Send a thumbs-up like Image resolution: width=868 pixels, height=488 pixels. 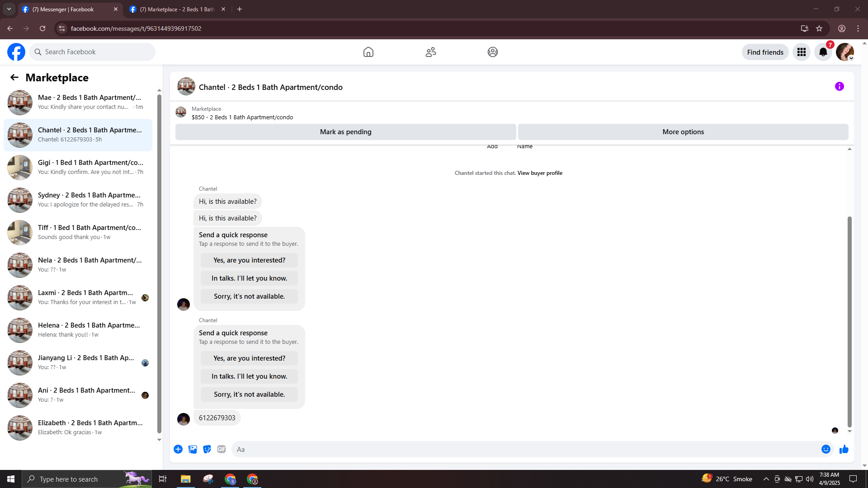(x=844, y=449)
